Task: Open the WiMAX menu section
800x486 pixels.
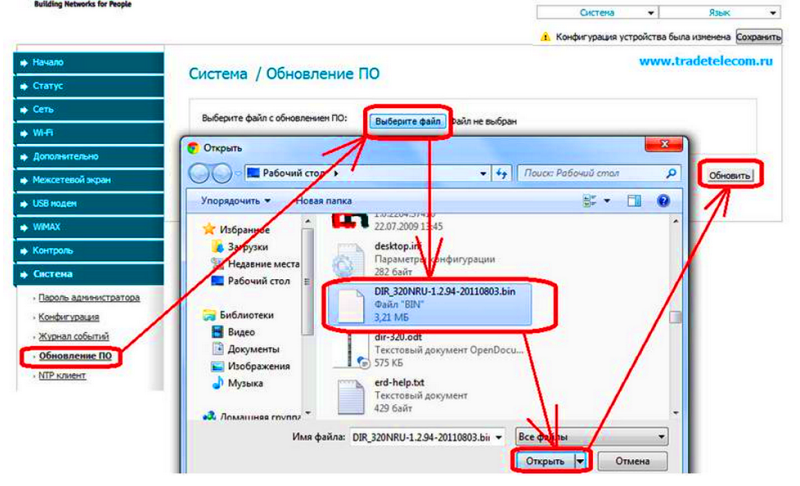Action: [x=89, y=226]
